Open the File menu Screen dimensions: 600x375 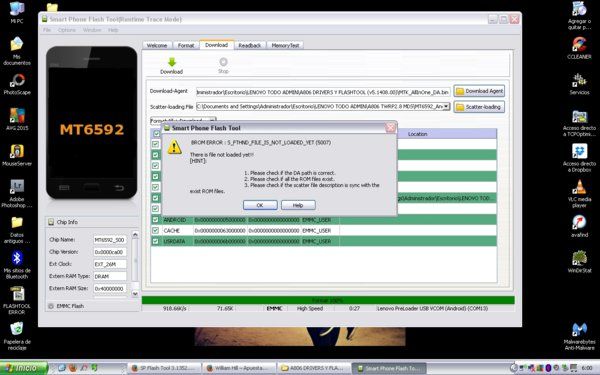coord(47,30)
